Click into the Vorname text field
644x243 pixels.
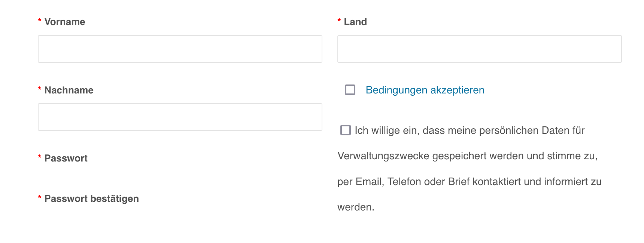coord(180,49)
